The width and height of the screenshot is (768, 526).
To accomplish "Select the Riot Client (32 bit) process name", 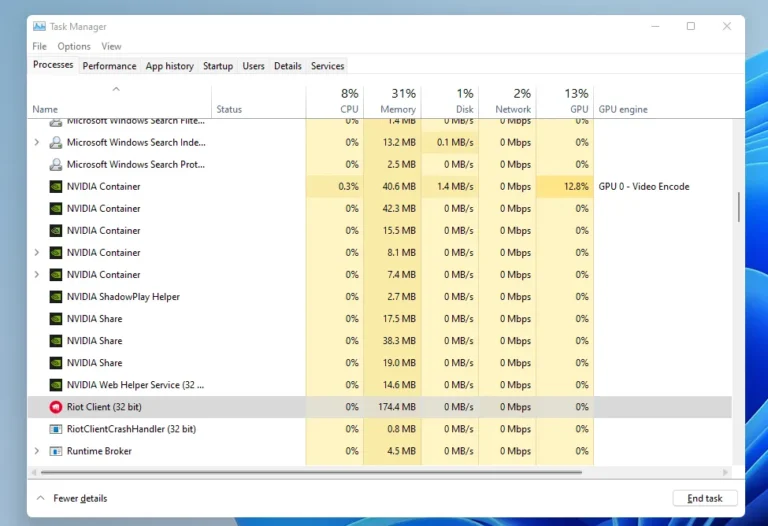I will click(x=104, y=407).
